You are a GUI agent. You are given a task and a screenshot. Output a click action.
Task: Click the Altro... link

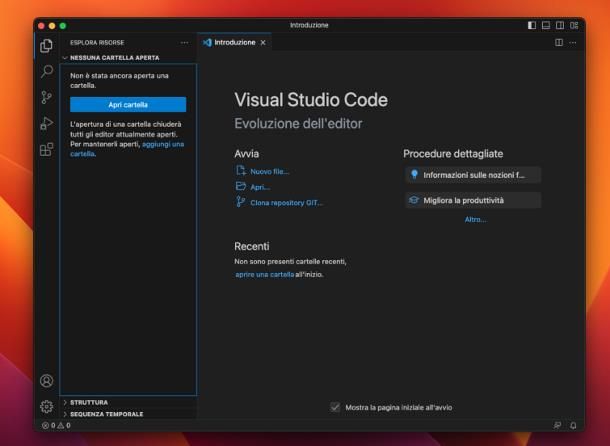click(475, 219)
